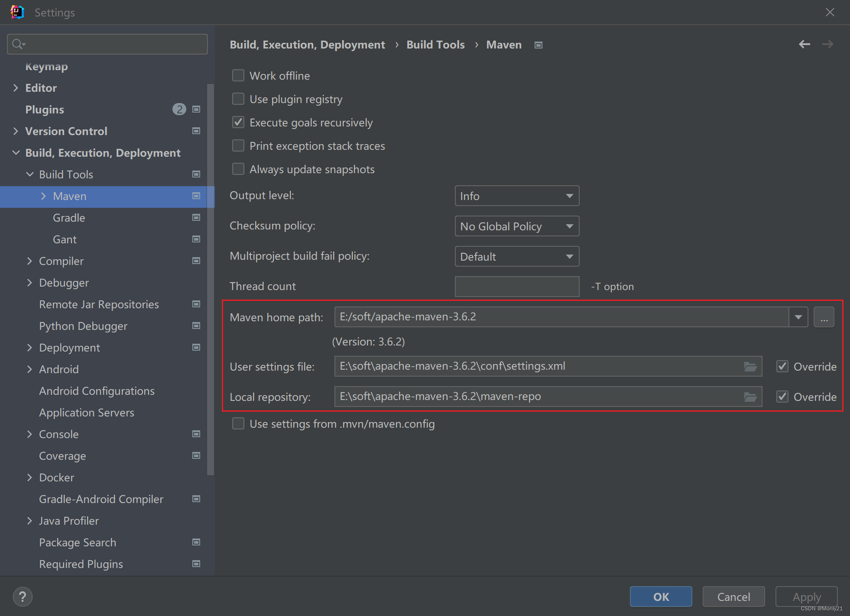Expand the Java Profiler tree node
The height and width of the screenshot is (616, 850).
(x=30, y=521)
